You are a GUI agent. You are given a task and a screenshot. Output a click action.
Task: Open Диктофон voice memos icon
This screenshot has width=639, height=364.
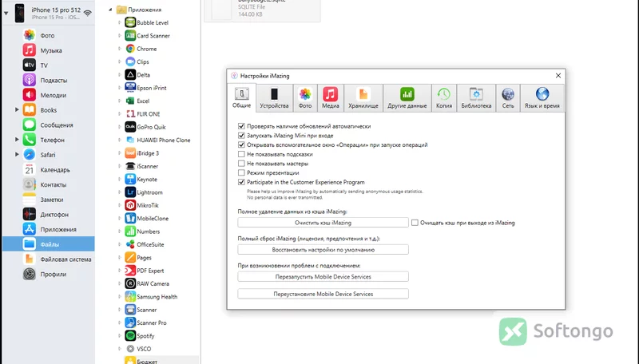[x=29, y=215]
